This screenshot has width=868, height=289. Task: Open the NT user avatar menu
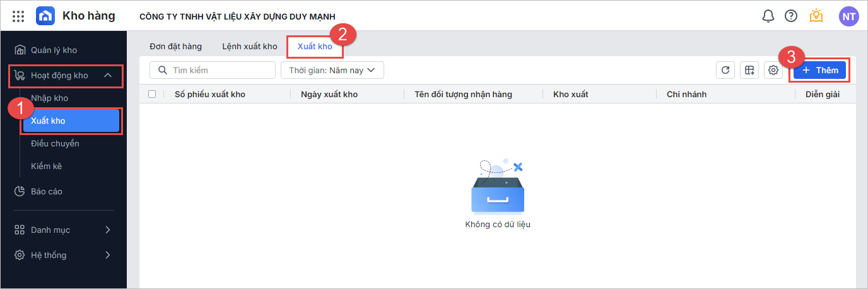click(848, 16)
